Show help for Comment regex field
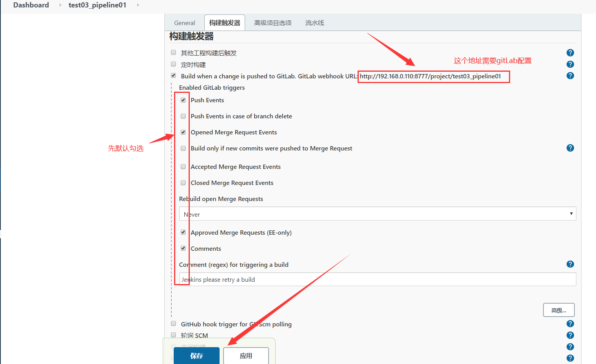 (x=570, y=264)
